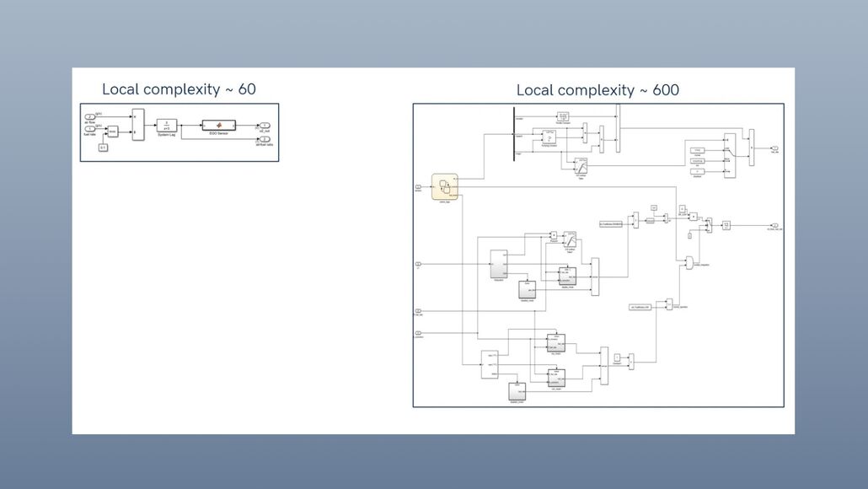Viewport: 868px width, 489px height.
Task: Select the Throttle Transient block at the top
Action: [x=563, y=116]
